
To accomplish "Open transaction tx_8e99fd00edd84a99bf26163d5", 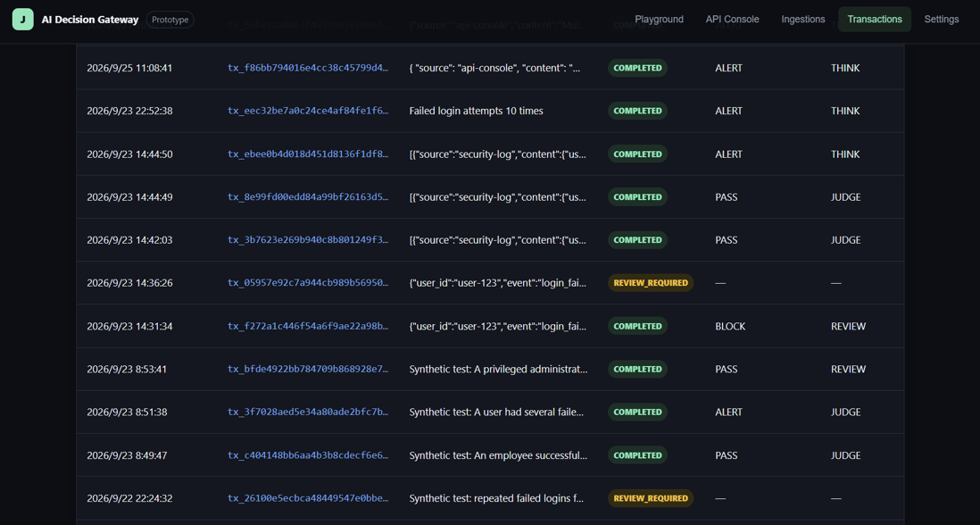I will (308, 197).
